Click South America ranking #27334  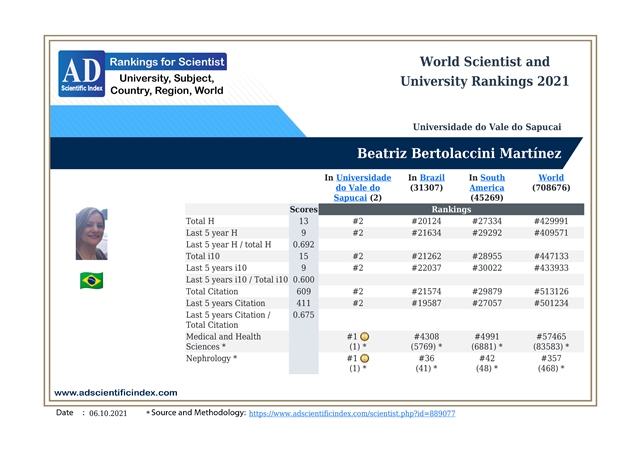pyautogui.click(x=487, y=221)
